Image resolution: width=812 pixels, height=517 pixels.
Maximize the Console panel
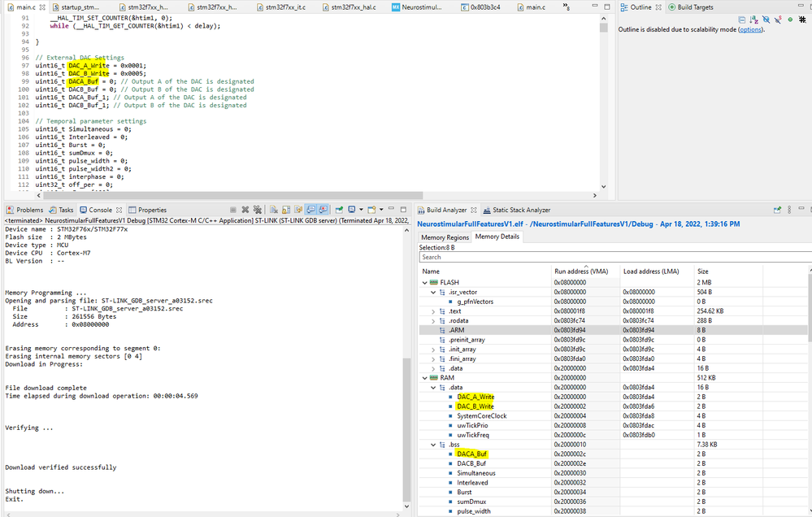coord(403,209)
